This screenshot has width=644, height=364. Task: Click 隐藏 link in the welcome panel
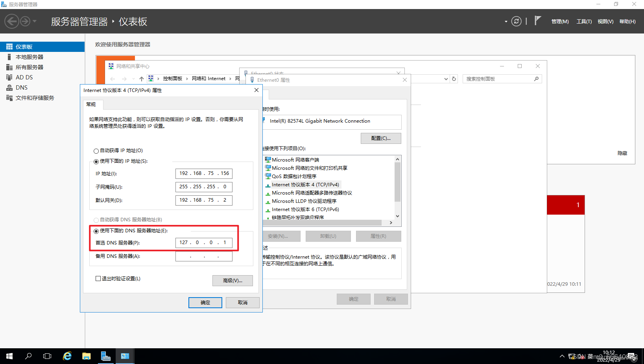pos(622,153)
